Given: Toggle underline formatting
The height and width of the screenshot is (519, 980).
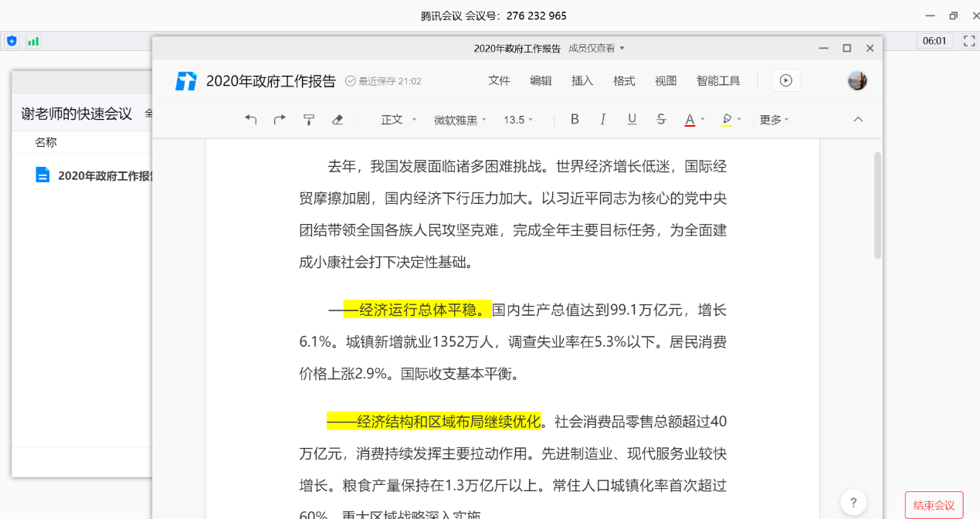Looking at the screenshot, I should 632,120.
